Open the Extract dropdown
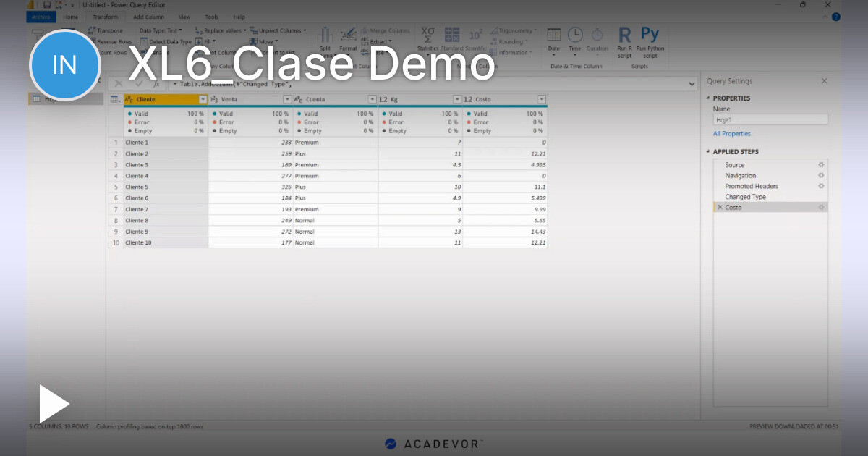 tap(376, 41)
